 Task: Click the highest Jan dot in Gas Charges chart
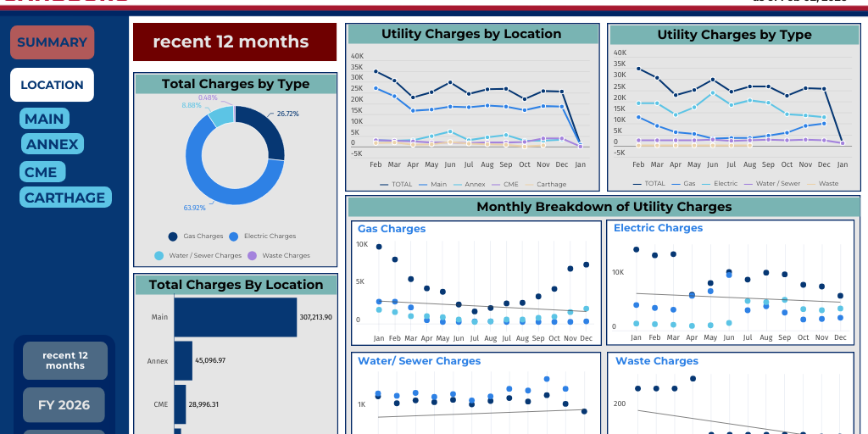(x=379, y=247)
